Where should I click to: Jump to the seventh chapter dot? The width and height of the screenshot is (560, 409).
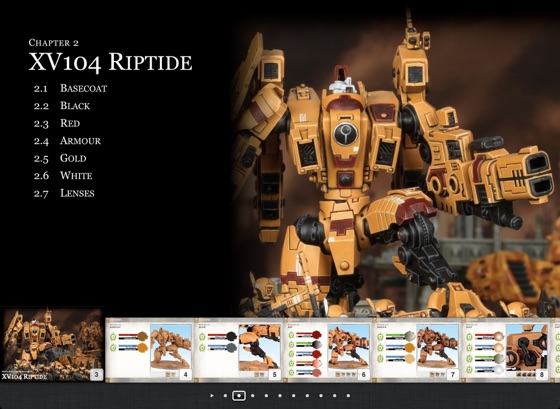tap(307, 395)
